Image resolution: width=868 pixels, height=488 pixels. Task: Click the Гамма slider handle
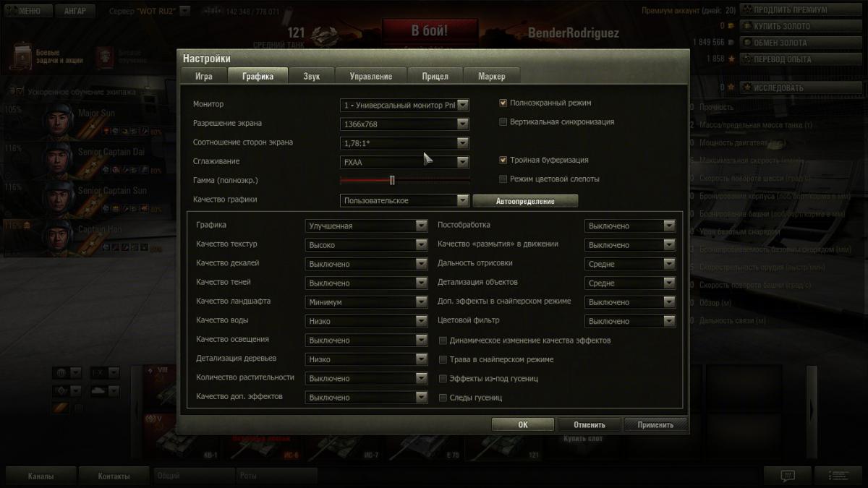click(392, 180)
